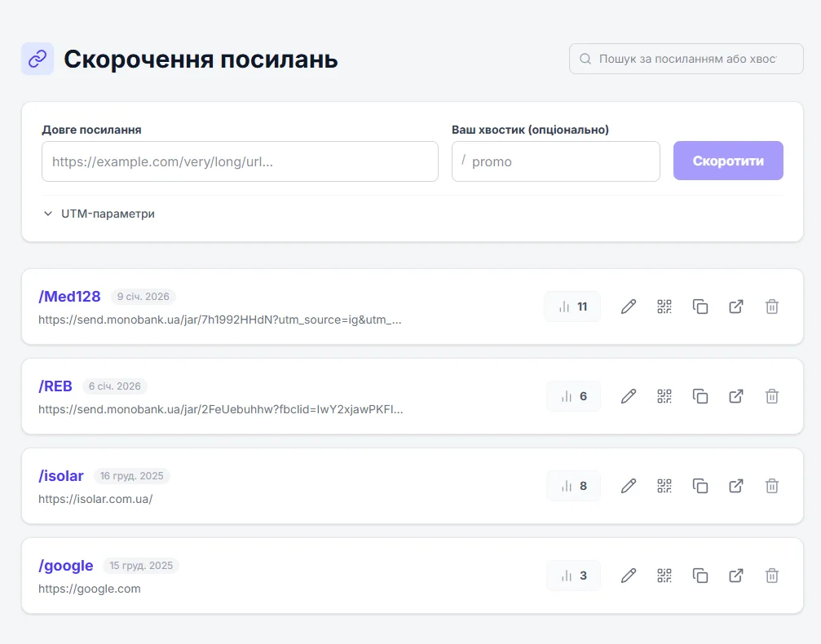Screen dimensions: 821x644
Task: View stats for /isolar showing 8 clicks
Action: pos(573,486)
